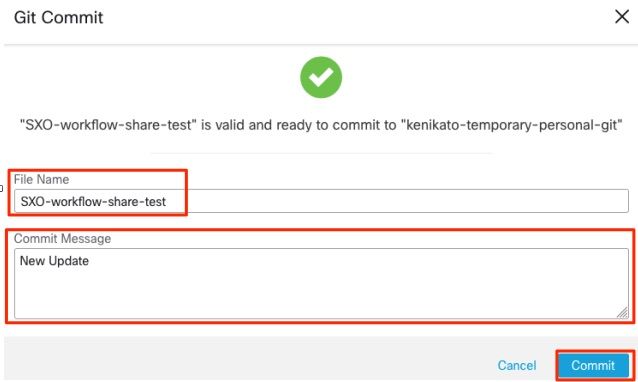Click the green validation checkmark icon
This screenshot has height=382, width=638.
[x=321, y=77]
